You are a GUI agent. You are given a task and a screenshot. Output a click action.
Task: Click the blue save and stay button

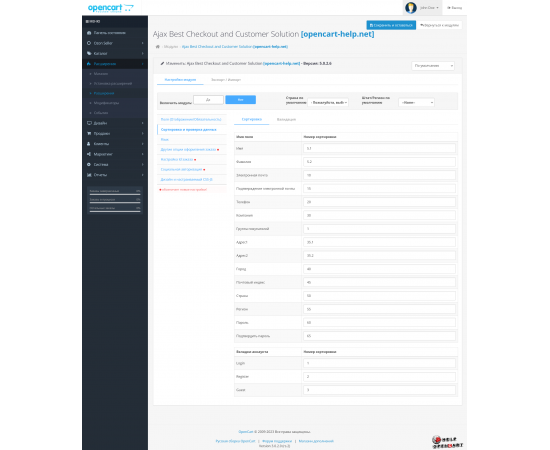[391, 25]
